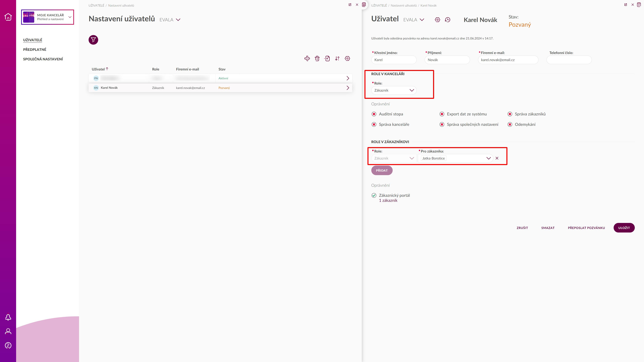644x362 pixels.
Task: Click Role column header
Action: click(x=156, y=69)
